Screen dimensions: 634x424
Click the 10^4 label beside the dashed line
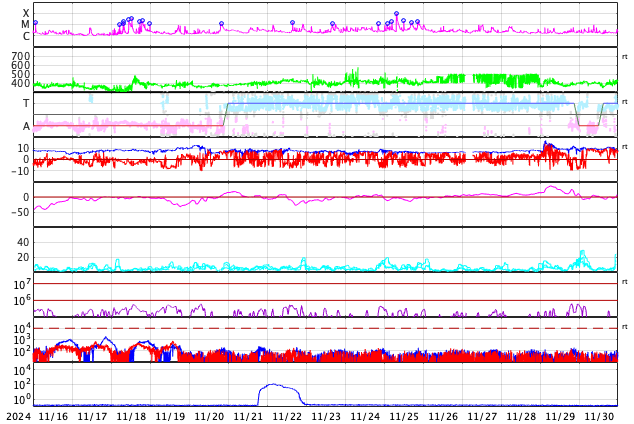click(22, 329)
